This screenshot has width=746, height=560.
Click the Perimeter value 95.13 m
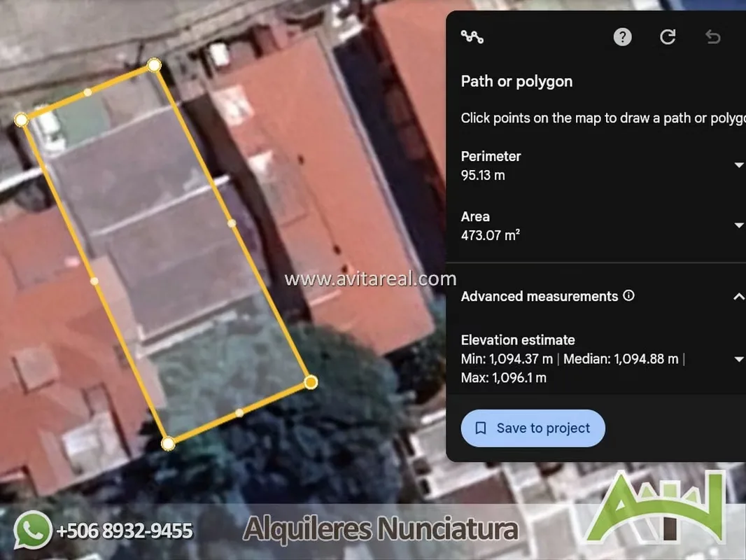[483, 175]
